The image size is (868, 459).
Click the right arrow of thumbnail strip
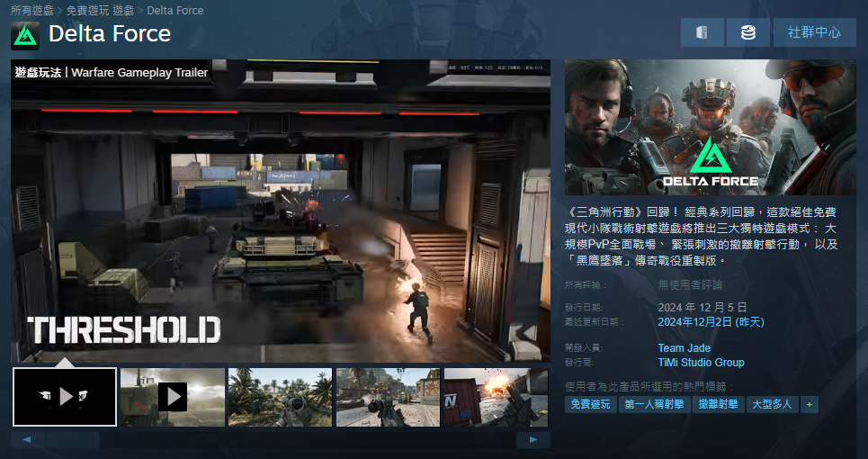click(x=533, y=440)
